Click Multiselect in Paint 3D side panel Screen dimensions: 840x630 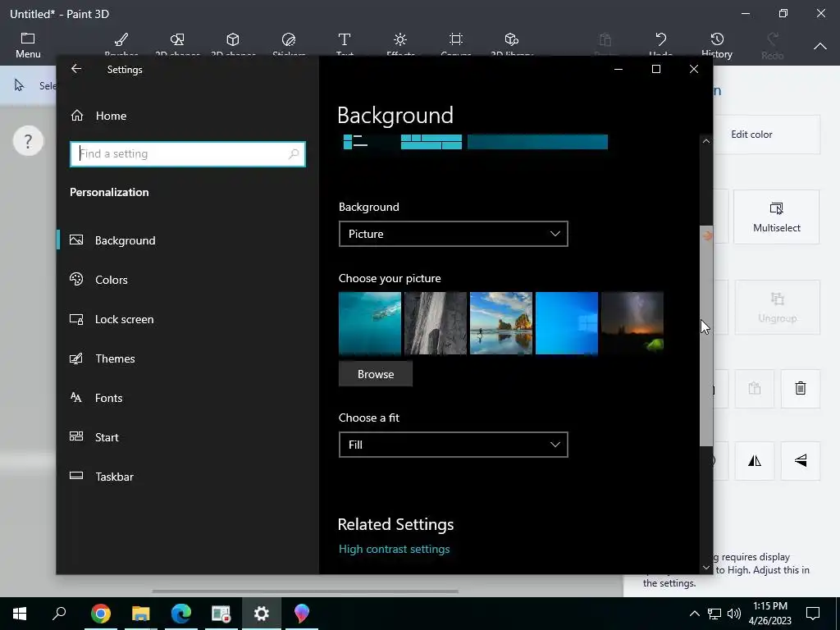tap(777, 217)
